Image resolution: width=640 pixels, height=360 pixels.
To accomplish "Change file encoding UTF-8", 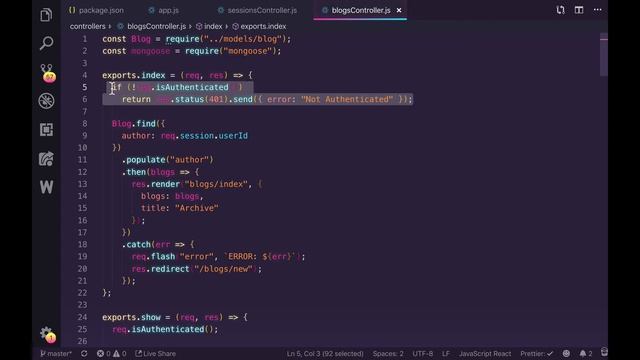I will tap(422, 353).
